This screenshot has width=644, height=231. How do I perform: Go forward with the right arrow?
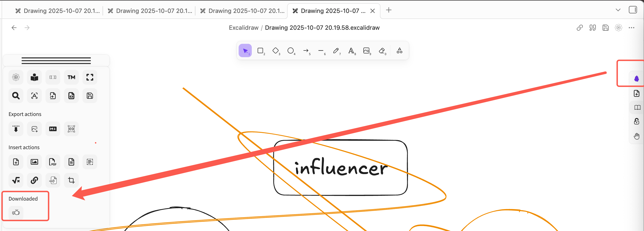point(27,28)
